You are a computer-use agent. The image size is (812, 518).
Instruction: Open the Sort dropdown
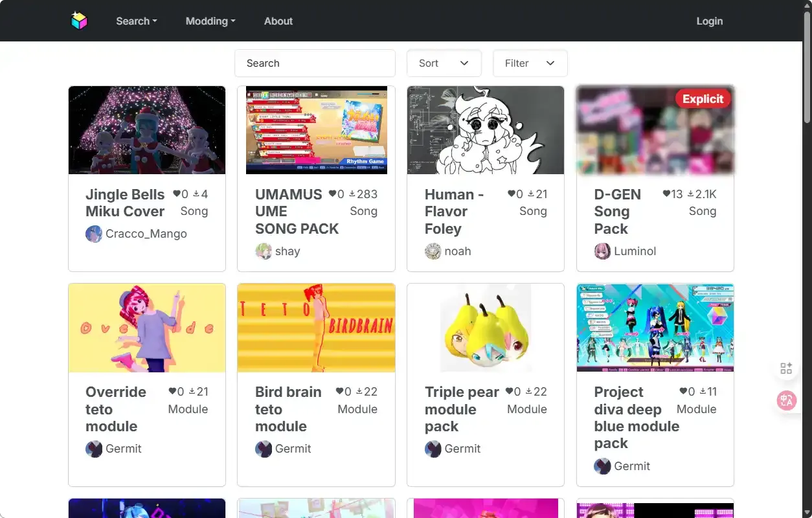(444, 63)
